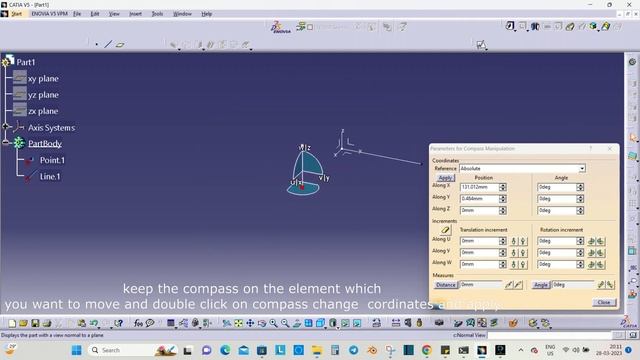The height and width of the screenshot is (360, 640).
Task: Select Line.1 in the specification tree
Action: pyautogui.click(x=50, y=176)
